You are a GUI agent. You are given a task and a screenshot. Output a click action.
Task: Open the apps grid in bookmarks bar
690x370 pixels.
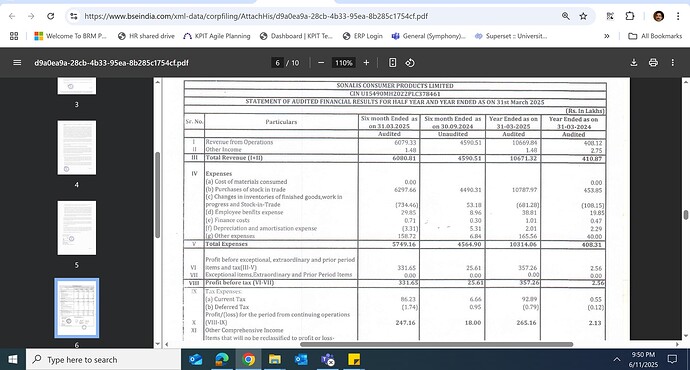14,36
